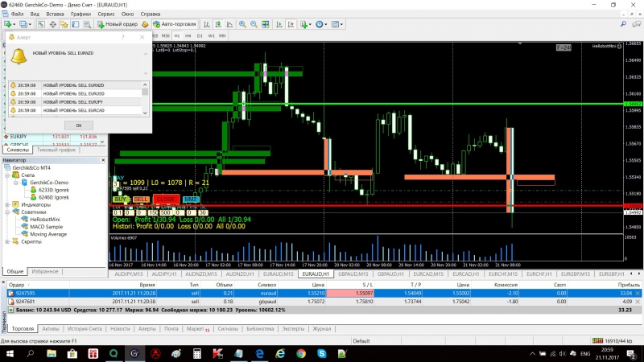Open the chart templates icon
This screenshot has height=362, width=644.
[335, 25]
